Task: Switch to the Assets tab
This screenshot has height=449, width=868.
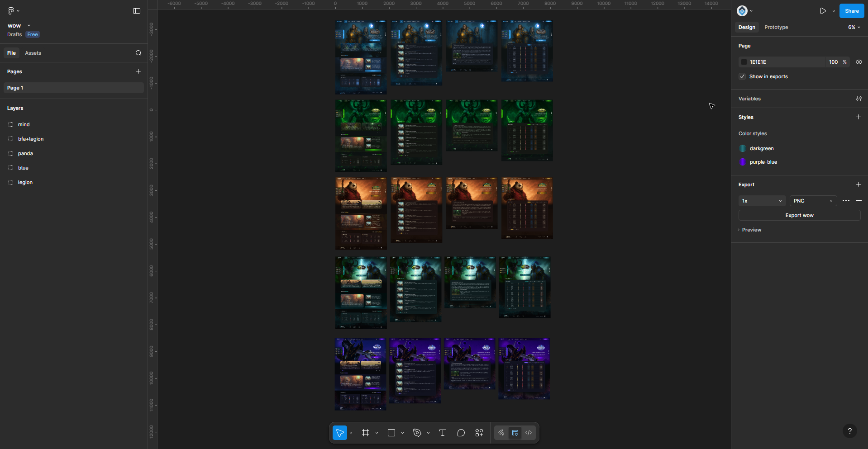Action: point(33,53)
